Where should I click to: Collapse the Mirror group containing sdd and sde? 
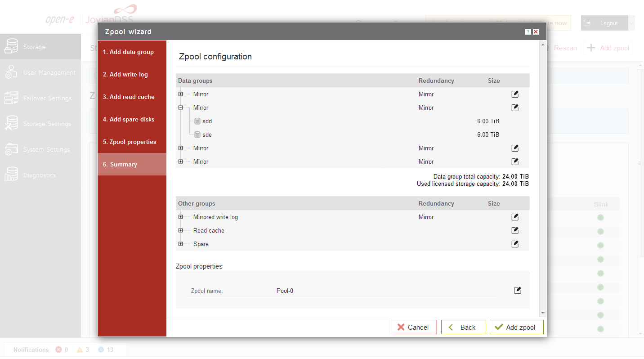[180, 108]
